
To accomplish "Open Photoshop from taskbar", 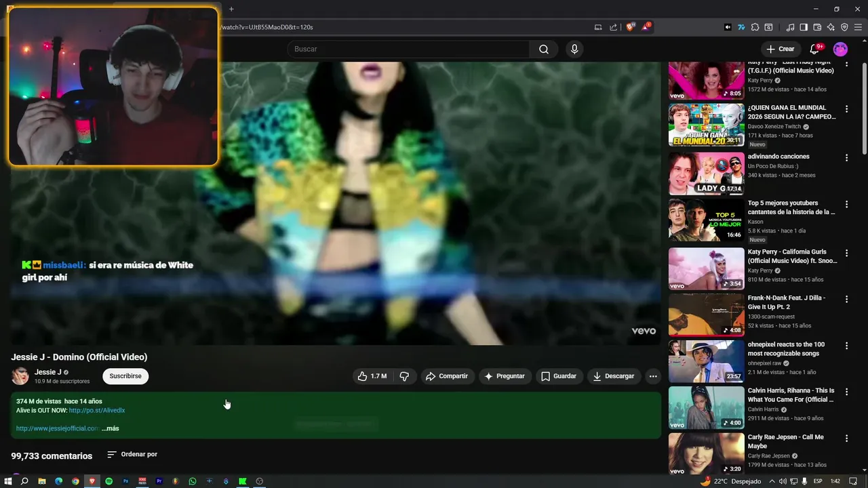I will (125, 481).
